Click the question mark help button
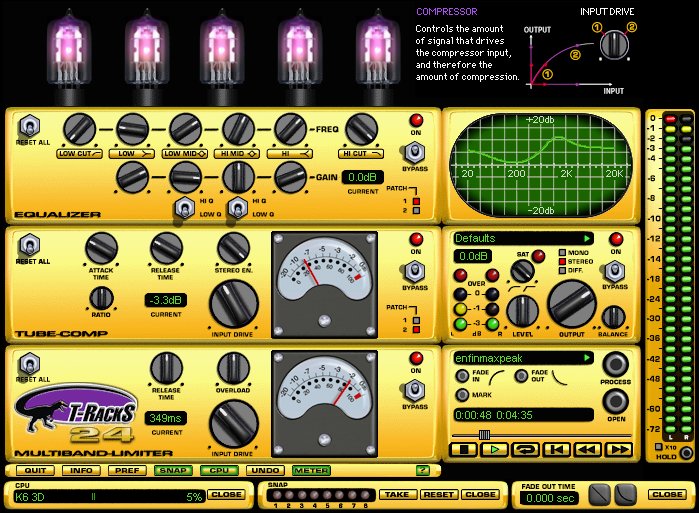The image size is (699, 513). tap(422, 470)
